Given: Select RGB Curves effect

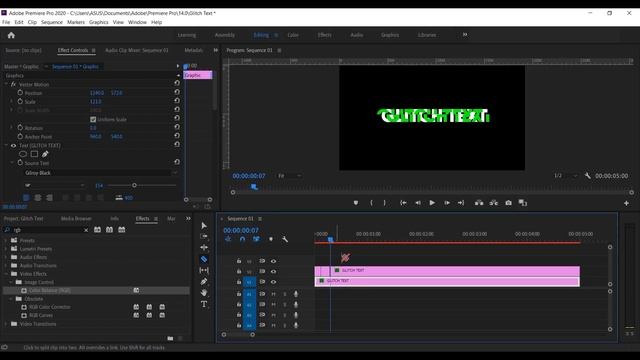Looking at the screenshot, I should click(x=41, y=315).
